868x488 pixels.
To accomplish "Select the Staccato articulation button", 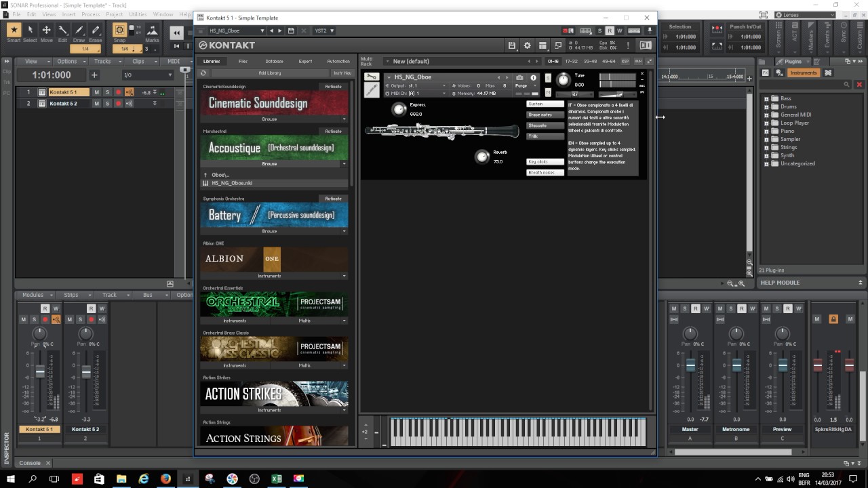I will pos(545,125).
